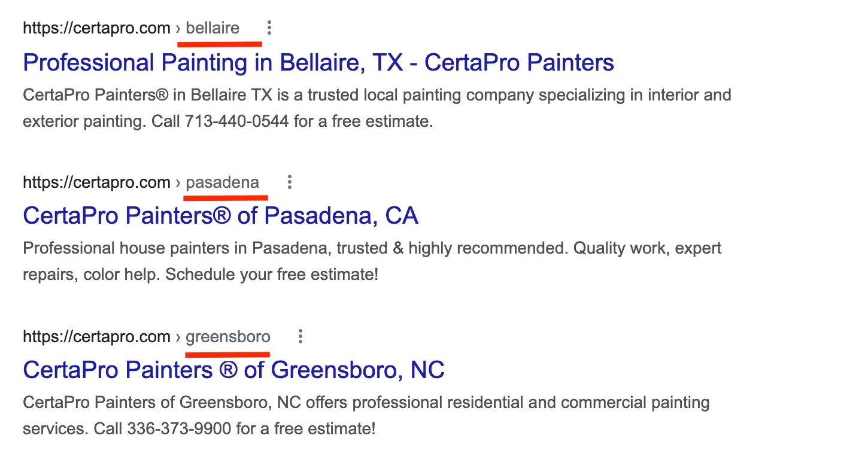868x457 pixels.
Task: Select the underlined bellaire breadcrumb
Action: (213, 28)
